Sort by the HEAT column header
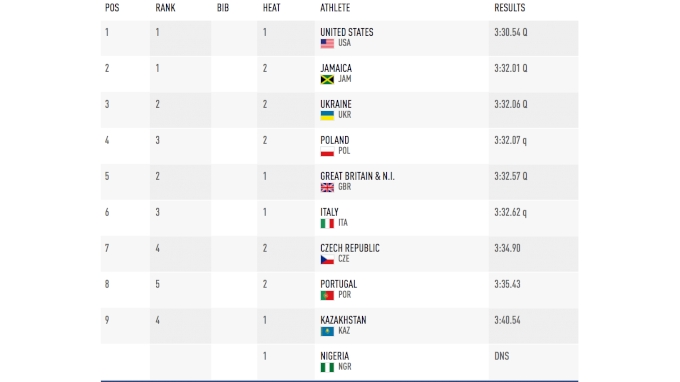 (x=271, y=8)
